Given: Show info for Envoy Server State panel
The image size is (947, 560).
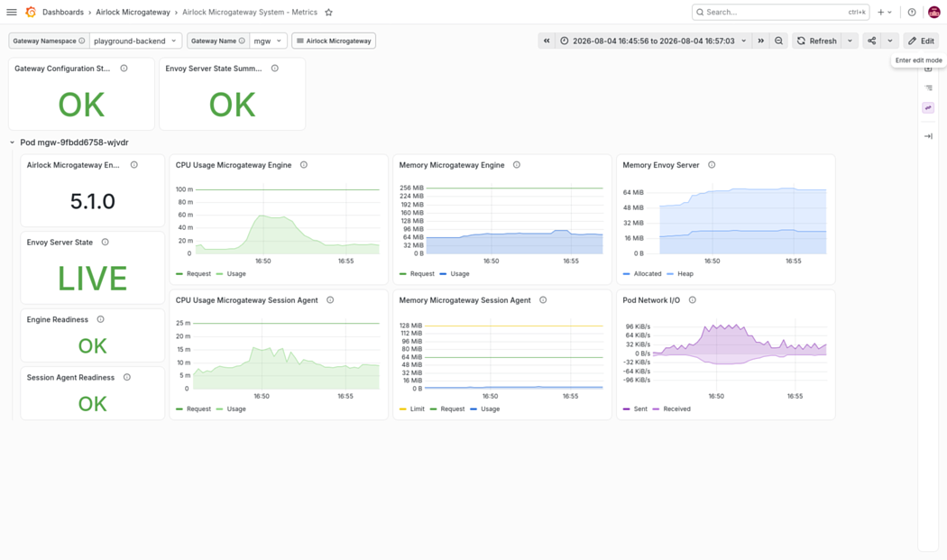Looking at the screenshot, I should pyautogui.click(x=106, y=243).
